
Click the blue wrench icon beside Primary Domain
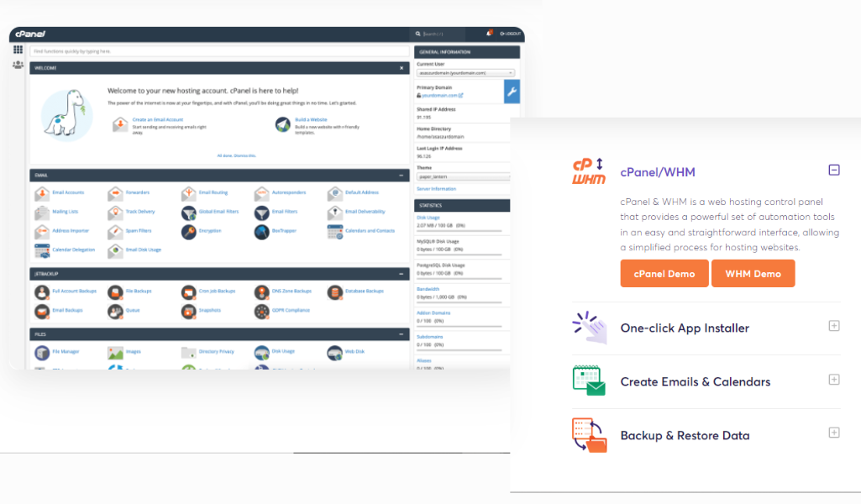coord(512,92)
